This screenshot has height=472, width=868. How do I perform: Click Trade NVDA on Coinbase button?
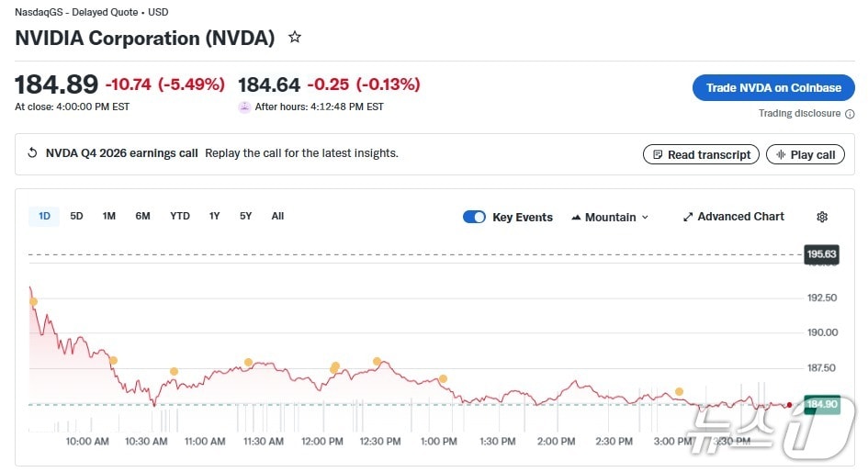pyautogui.click(x=773, y=88)
